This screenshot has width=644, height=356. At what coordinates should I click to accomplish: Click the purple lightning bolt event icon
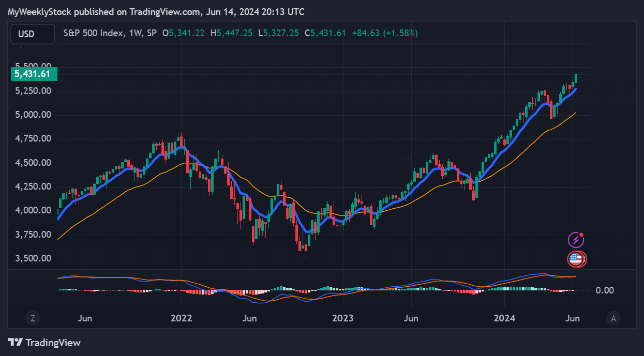click(576, 240)
